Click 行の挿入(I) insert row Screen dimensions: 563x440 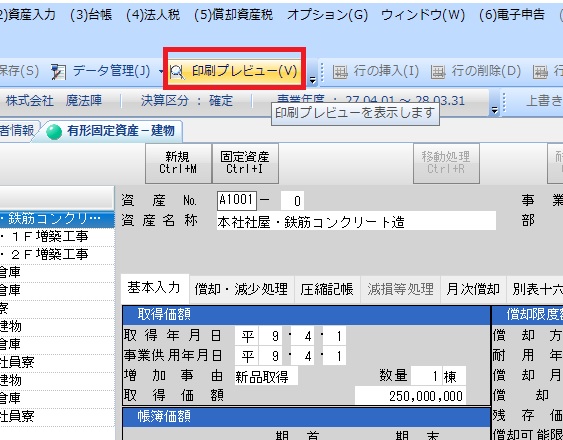coord(375,71)
